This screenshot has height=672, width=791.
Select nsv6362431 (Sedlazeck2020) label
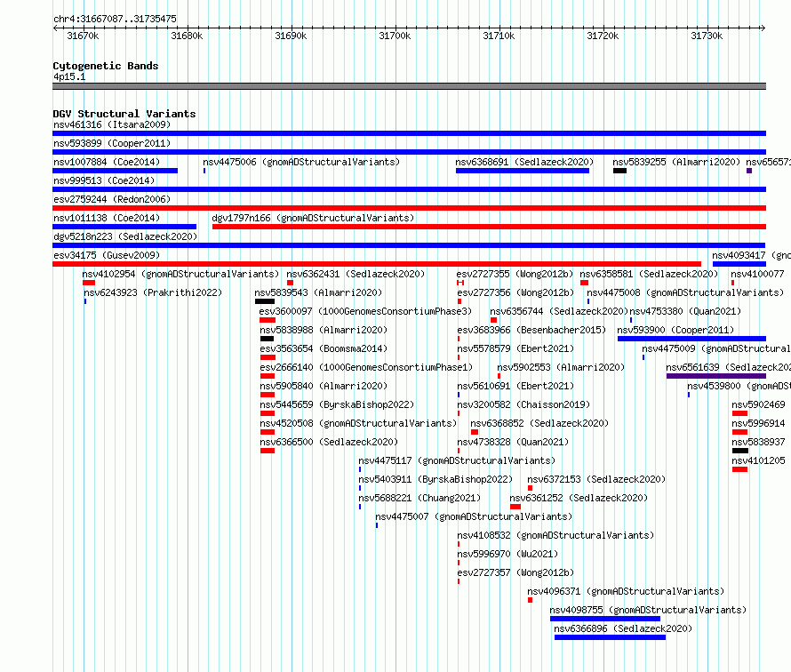(356, 274)
